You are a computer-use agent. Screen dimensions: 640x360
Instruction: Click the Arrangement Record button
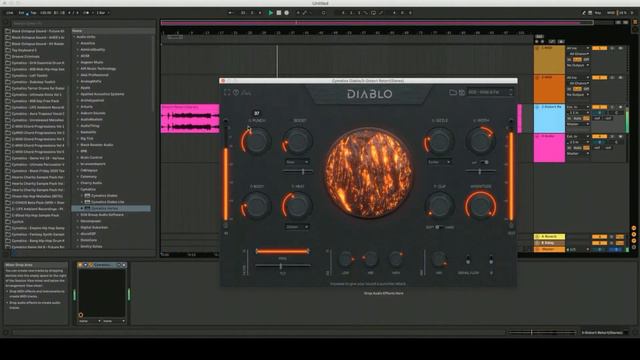[287, 13]
